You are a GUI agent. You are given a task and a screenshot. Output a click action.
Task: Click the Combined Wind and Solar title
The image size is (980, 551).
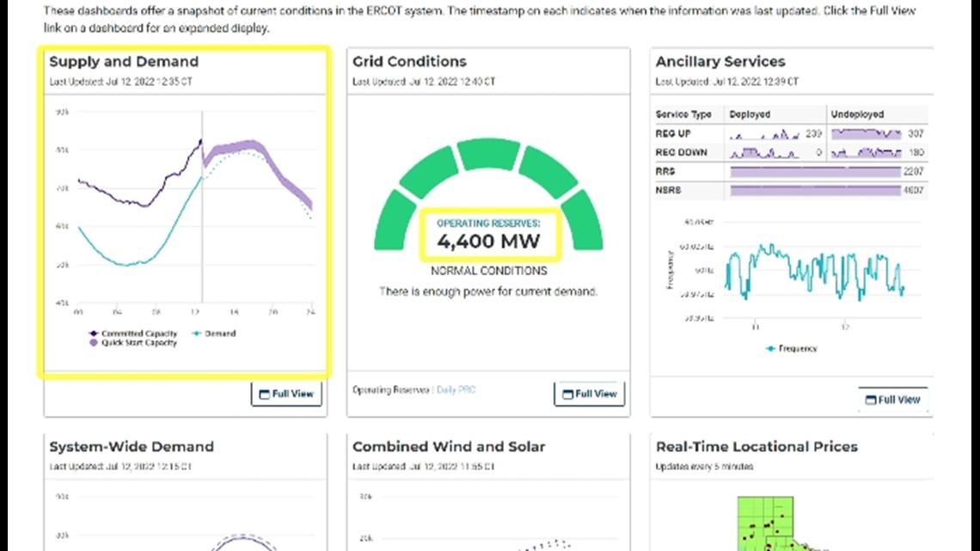(x=449, y=447)
